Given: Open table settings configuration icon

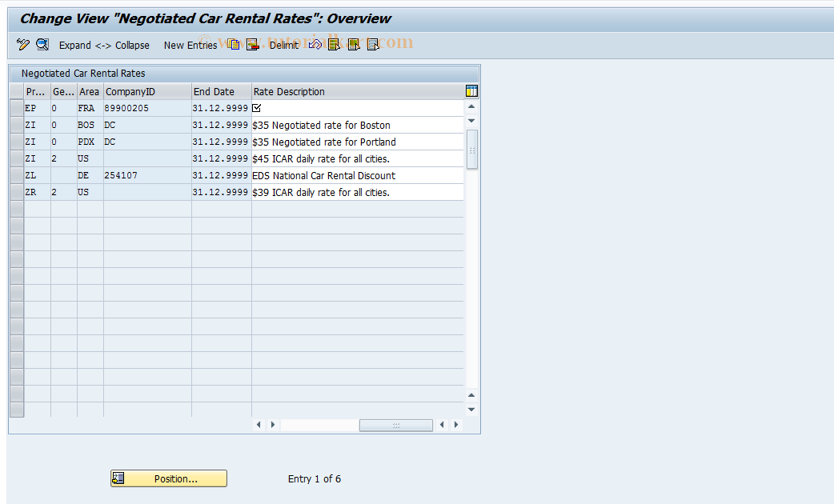Looking at the screenshot, I should (x=471, y=91).
